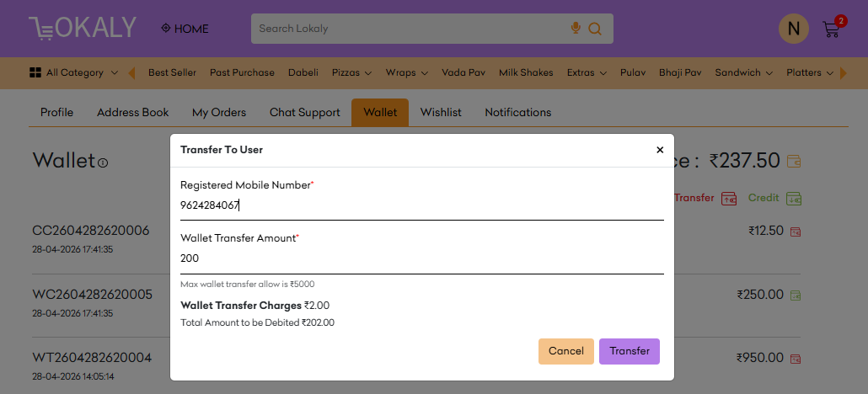Click the Transfer To User dialog title
Viewport: 868px width, 394px height.
coord(222,150)
